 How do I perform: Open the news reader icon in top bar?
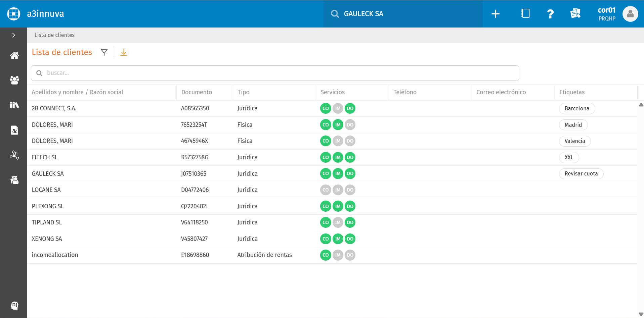(575, 13)
